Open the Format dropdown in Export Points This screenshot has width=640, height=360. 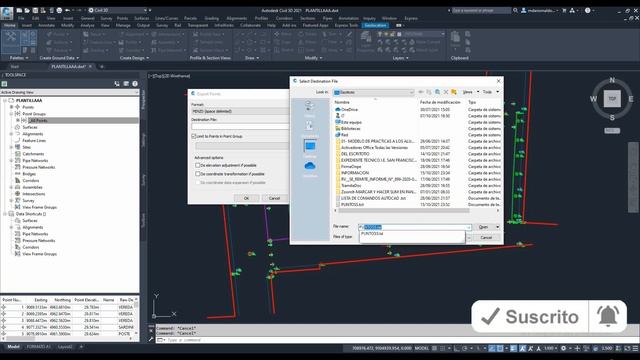[240, 111]
